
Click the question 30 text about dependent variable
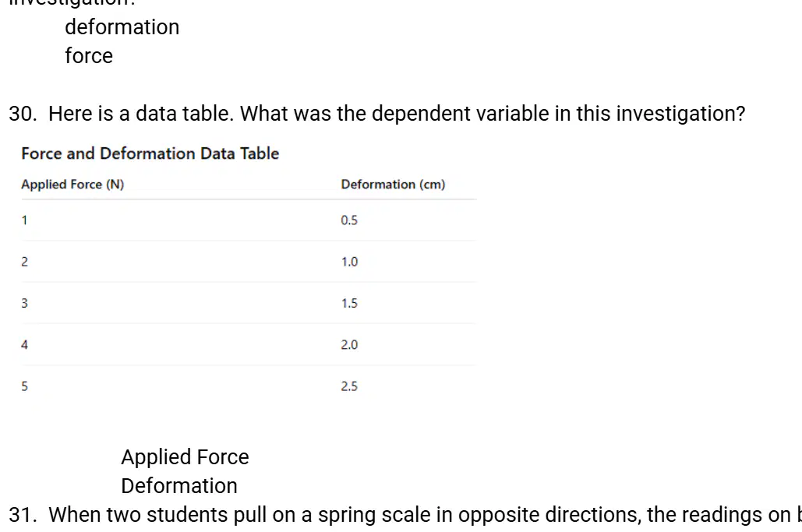[x=397, y=114]
